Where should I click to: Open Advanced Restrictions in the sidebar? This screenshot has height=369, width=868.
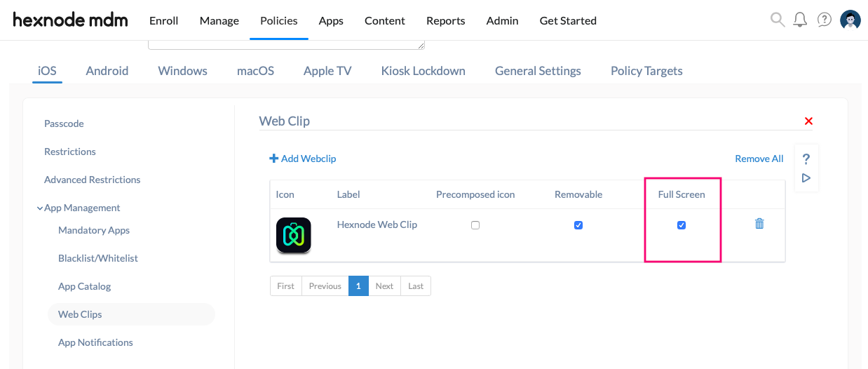tap(93, 180)
